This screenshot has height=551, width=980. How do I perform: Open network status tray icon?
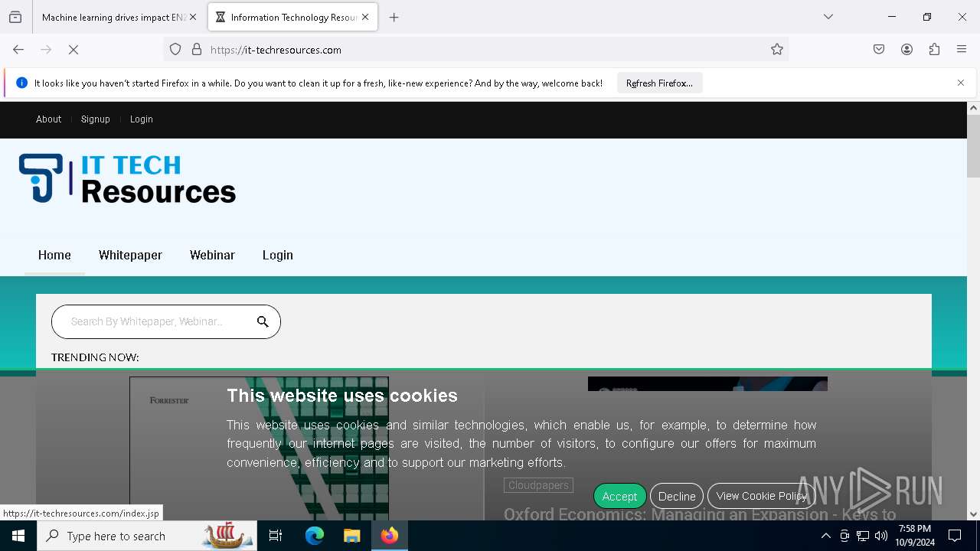pos(863,536)
